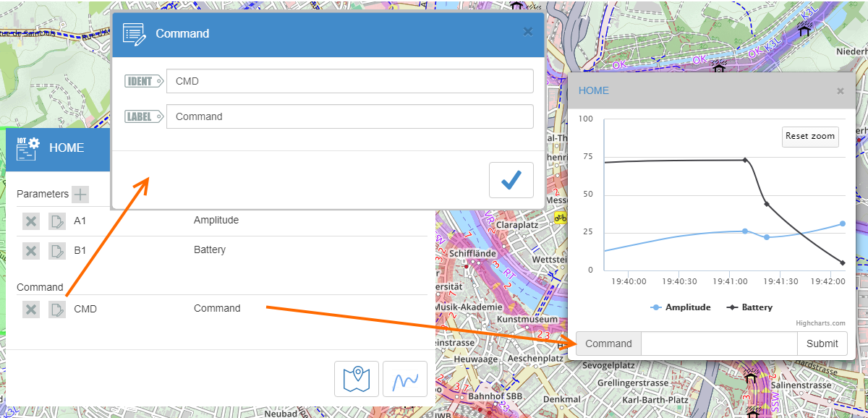868x418 pixels.
Task: Open the Highcharts.com credit link
Action: (x=820, y=323)
